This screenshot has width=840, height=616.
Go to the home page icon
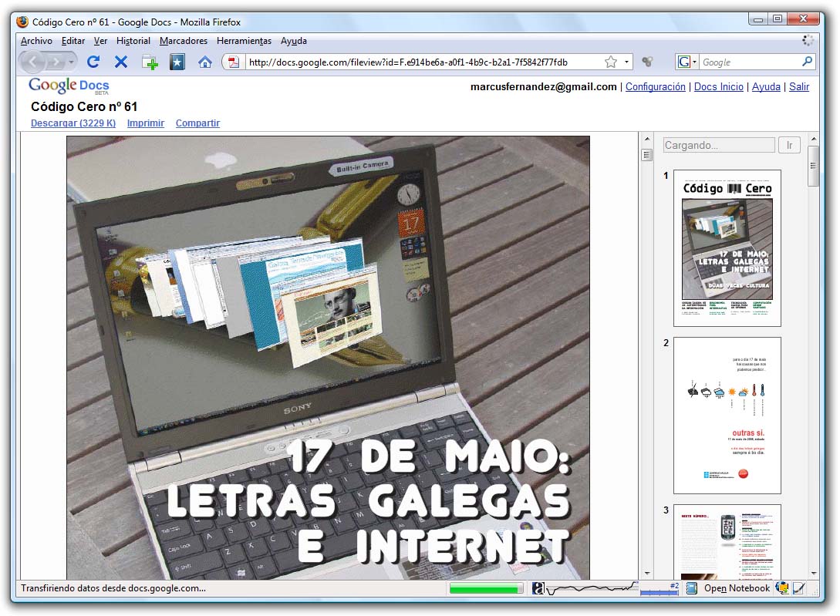click(x=204, y=62)
